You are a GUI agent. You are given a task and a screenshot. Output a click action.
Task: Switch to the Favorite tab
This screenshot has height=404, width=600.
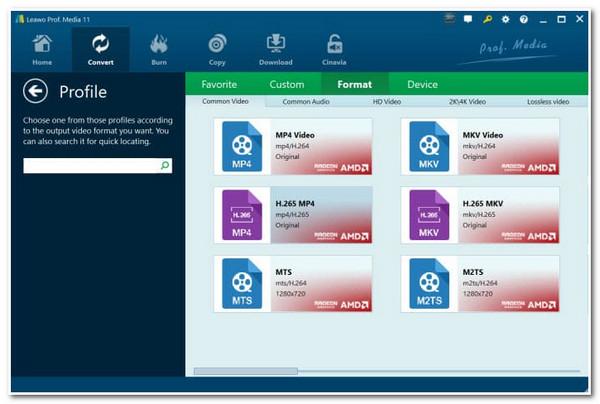[219, 84]
